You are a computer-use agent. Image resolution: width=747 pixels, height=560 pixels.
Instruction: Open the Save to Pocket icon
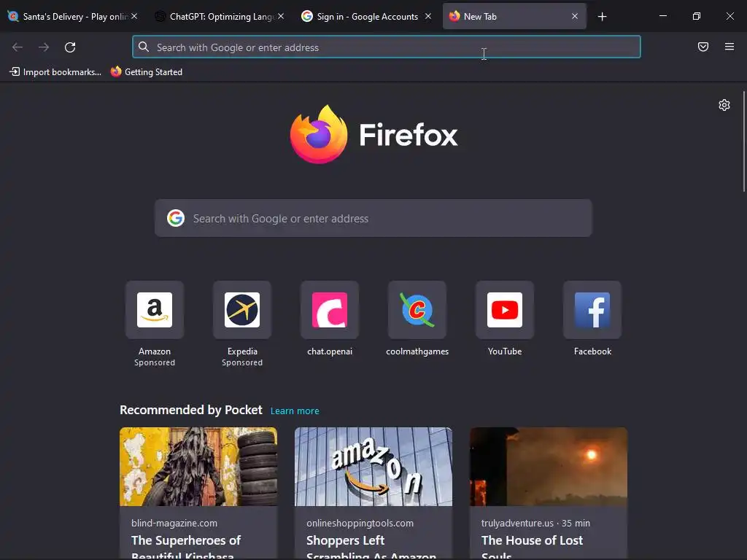(703, 47)
